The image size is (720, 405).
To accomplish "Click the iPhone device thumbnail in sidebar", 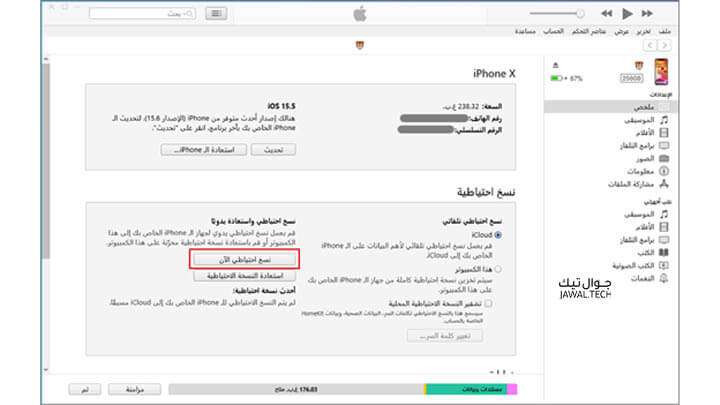I will pyautogui.click(x=661, y=72).
